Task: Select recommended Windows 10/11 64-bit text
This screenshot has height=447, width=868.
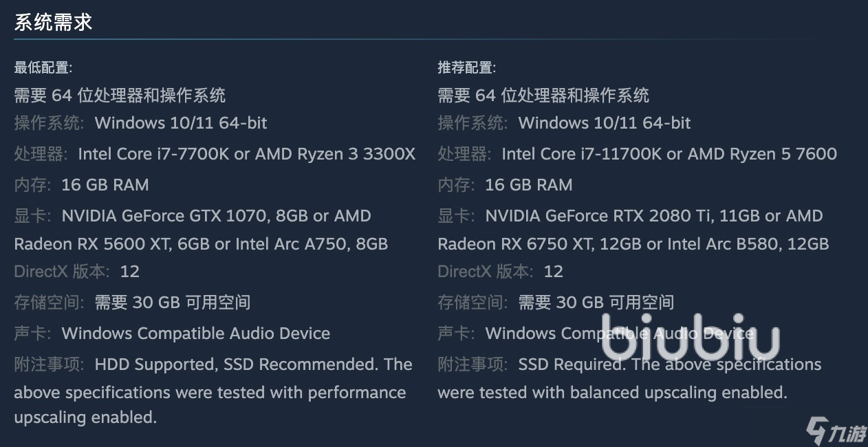Action: coord(605,123)
